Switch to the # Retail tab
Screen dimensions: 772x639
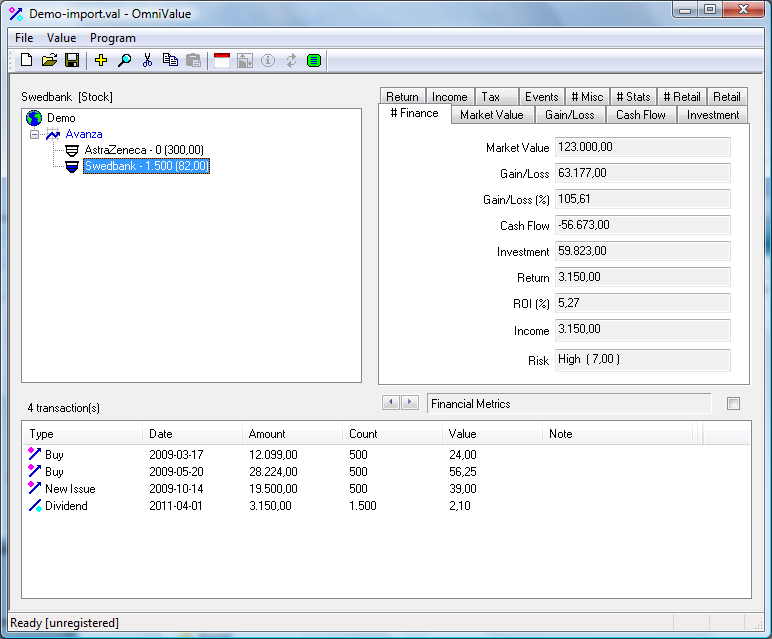pos(682,96)
